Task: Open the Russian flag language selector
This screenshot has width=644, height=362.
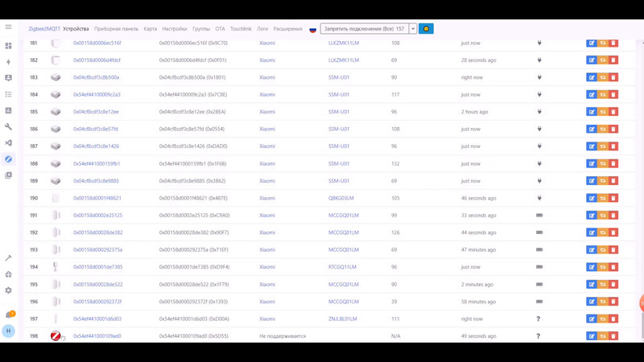Action: tap(312, 29)
